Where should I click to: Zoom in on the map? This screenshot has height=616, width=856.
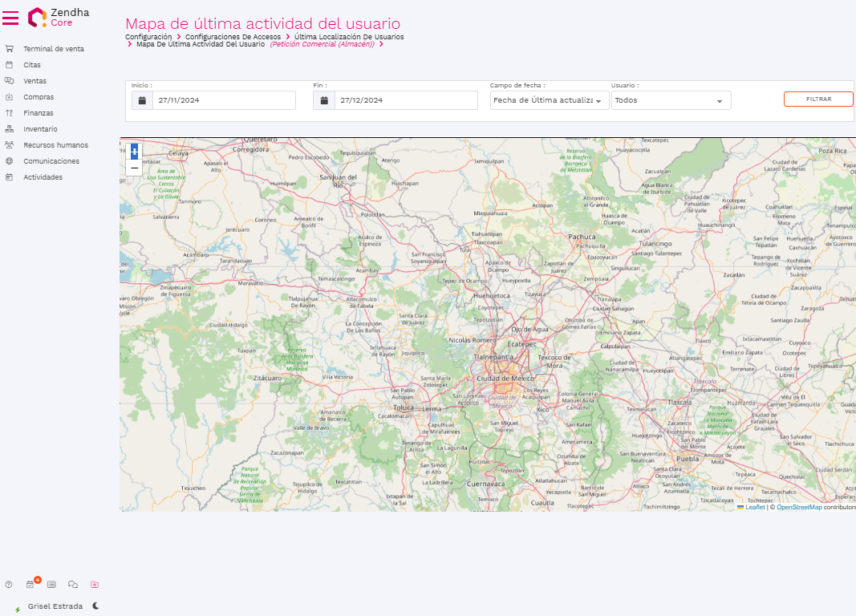click(134, 151)
